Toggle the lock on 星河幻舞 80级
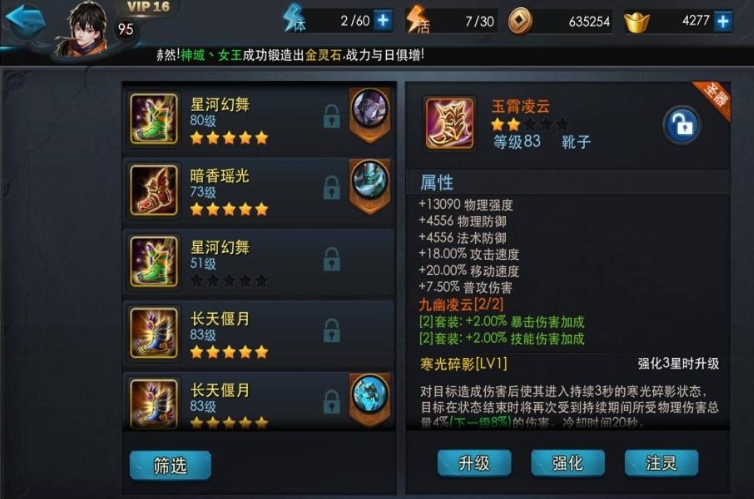This screenshot has width=754, height=499. coord(331,116)
